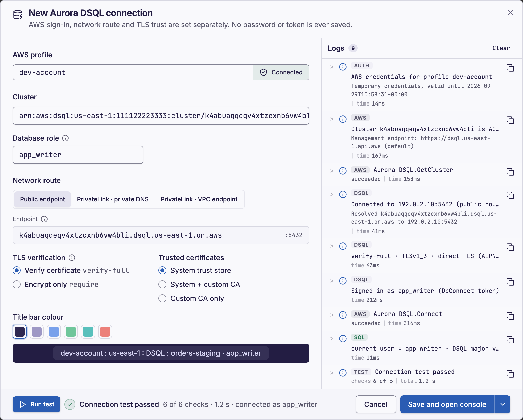Click the Database role info icon
Image resolution: width=523 pixels, height=420 pixels.
coord(65,138)
